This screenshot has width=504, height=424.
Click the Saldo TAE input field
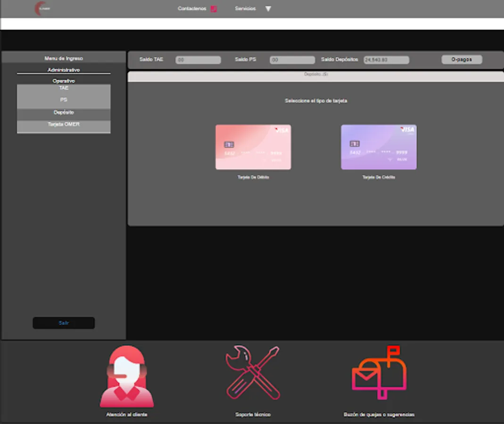(198, 59)
